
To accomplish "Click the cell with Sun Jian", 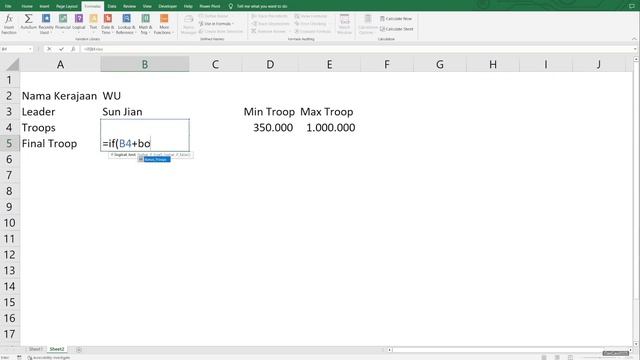I will pos(144,112).
